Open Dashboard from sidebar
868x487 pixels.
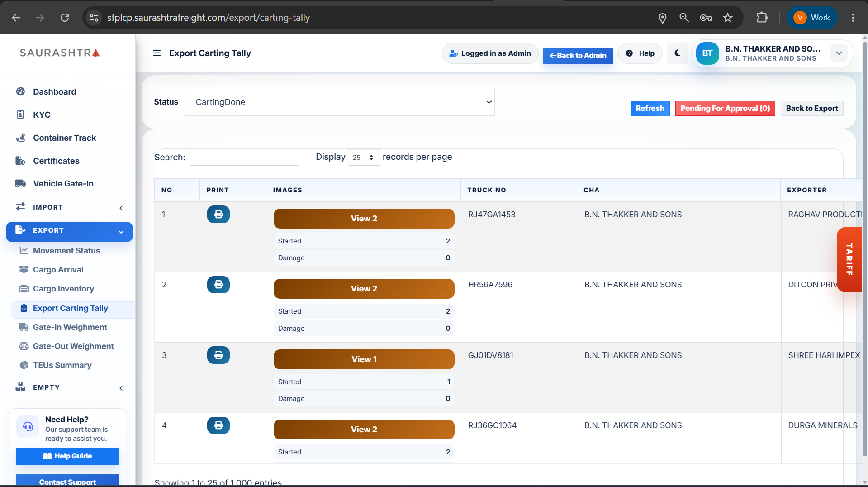pos(54,92)
